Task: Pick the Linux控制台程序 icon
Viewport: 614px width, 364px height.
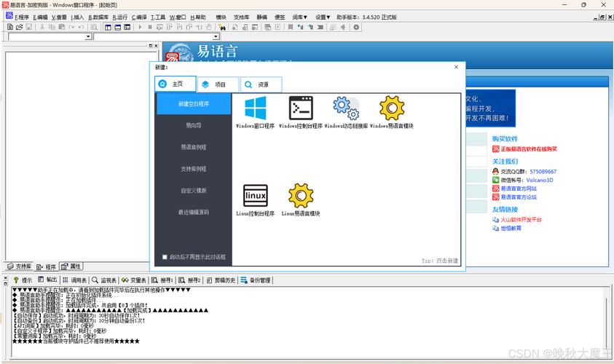Action: coord(256,195)
